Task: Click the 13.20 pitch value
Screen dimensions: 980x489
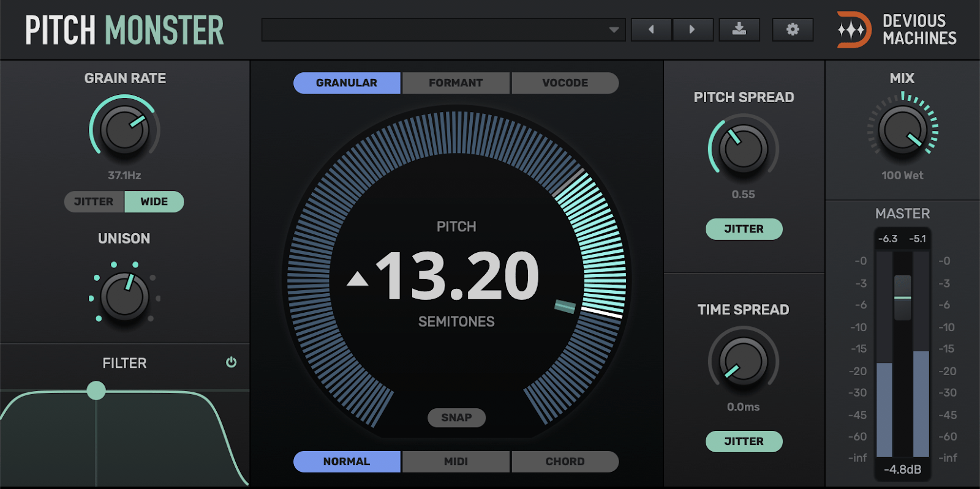Action: (x=458, y=276)
